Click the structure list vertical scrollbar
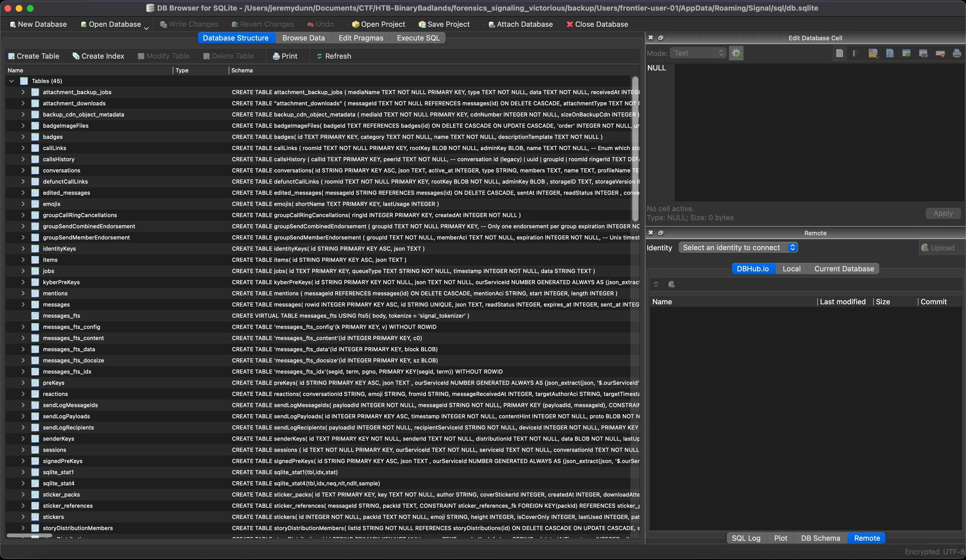Image resolution: width=966 pixels, height=560 pixels. (x=635, y=149)
